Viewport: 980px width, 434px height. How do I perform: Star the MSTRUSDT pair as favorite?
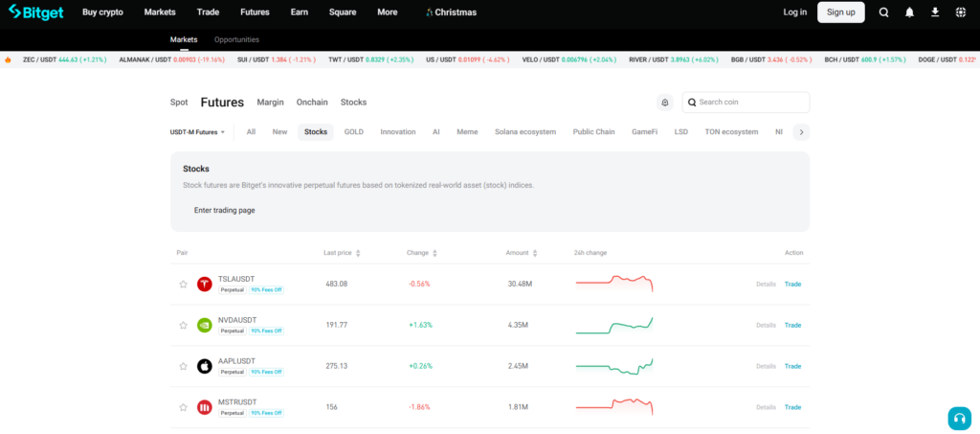183,407
